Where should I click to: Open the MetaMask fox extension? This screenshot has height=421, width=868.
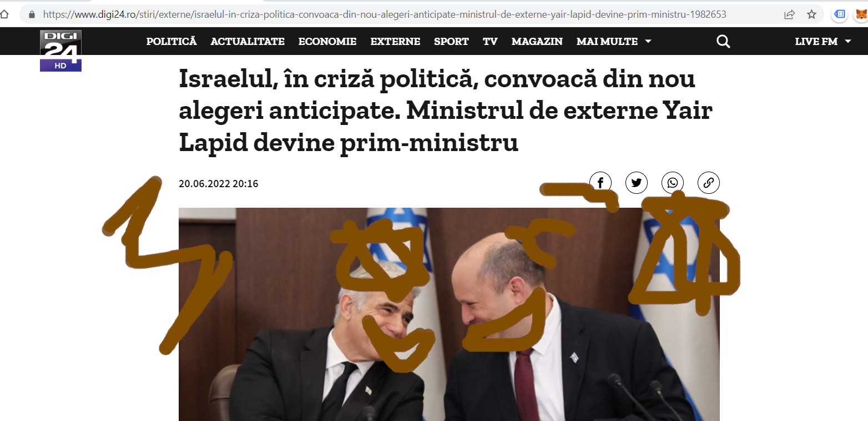861,14
